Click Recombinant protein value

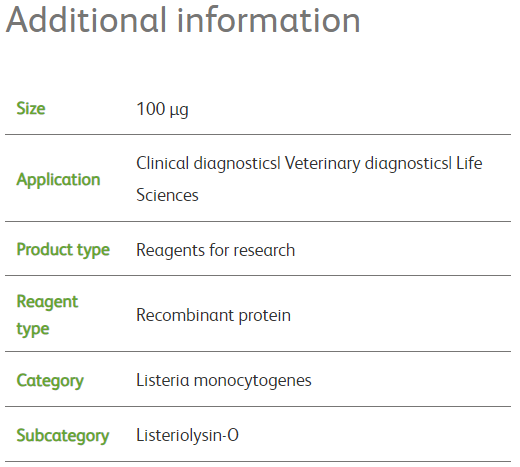213,316
